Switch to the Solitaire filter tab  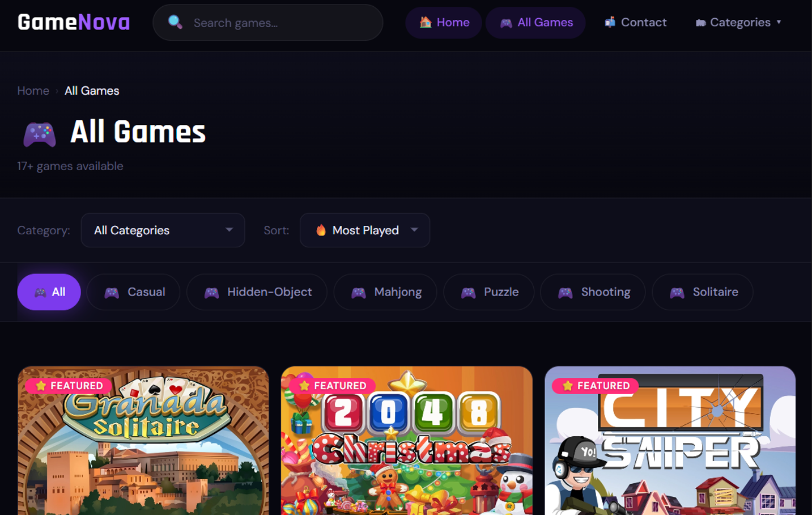703,292
